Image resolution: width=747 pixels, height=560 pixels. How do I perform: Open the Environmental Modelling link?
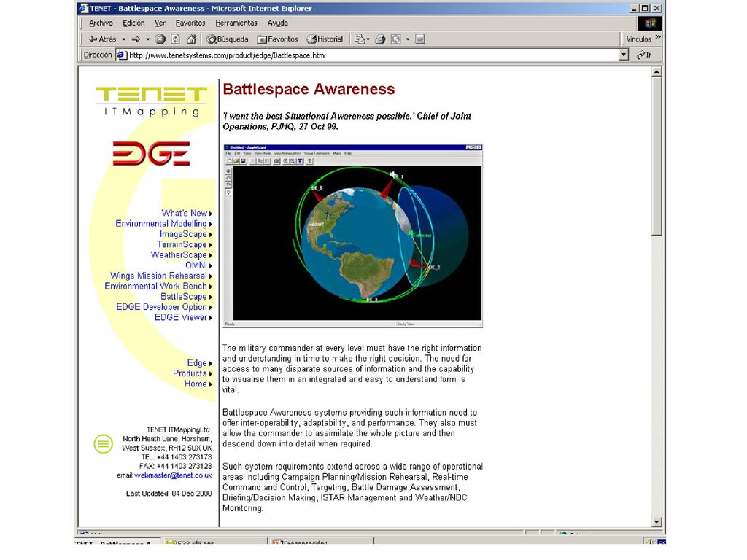click(x=161, y=224)
